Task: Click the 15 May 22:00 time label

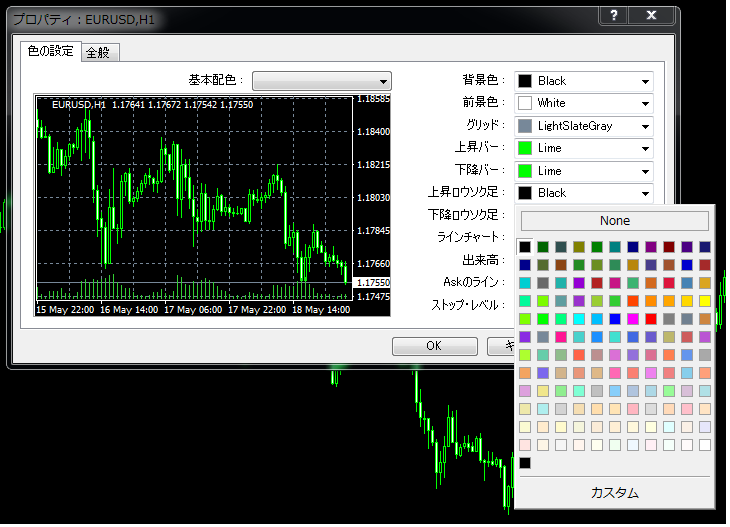Action: (x=65, y=310)
